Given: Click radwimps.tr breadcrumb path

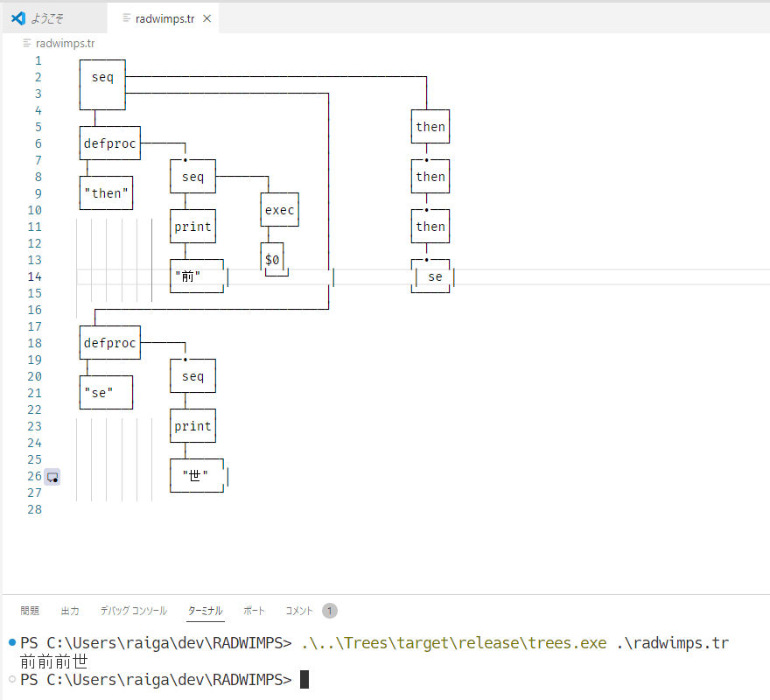Looking at the screenshot, I should coord(65,43).
